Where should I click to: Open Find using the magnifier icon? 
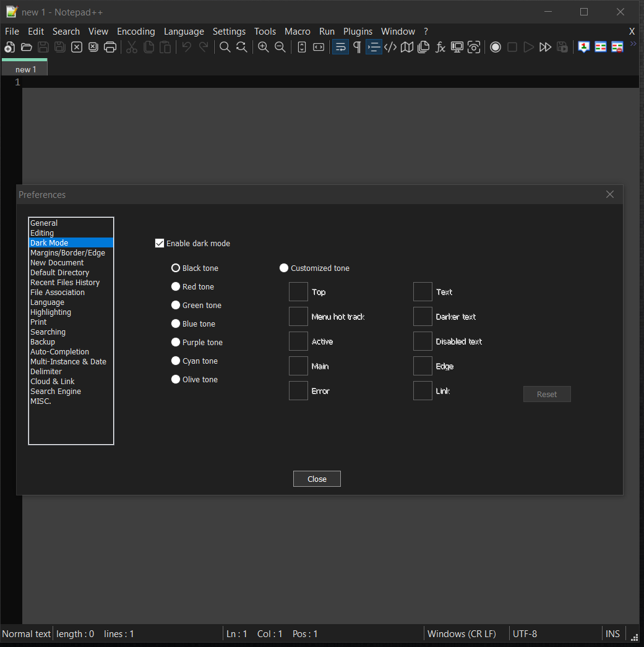(x=225, y=48)
